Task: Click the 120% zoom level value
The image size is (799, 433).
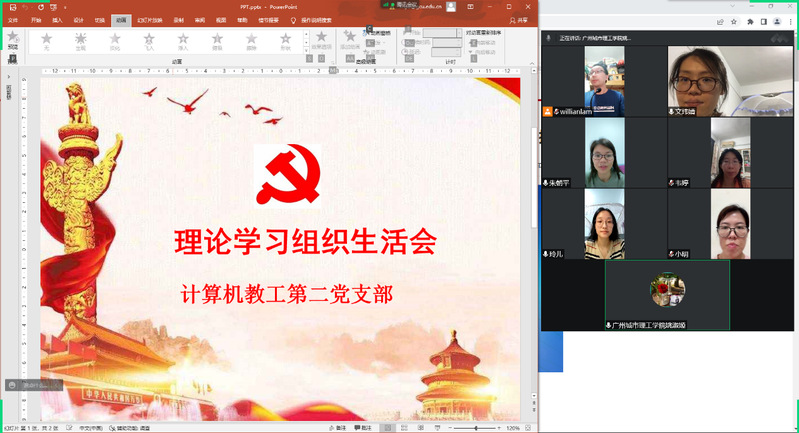Action: point(512,427)
